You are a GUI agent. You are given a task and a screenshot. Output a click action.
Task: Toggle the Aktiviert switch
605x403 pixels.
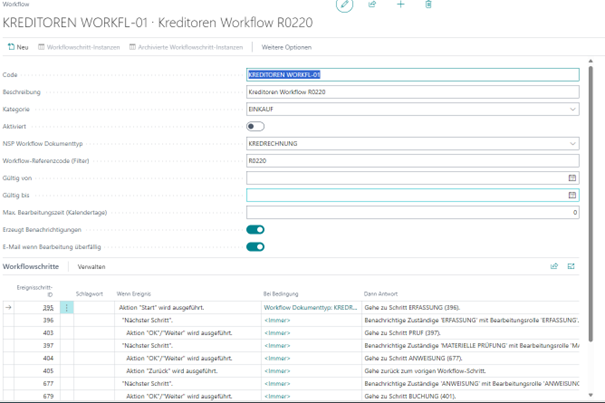click(255, 127)
